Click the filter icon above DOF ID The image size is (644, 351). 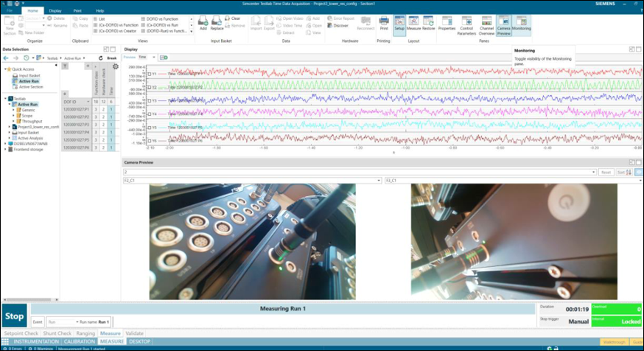pos(65,66)
